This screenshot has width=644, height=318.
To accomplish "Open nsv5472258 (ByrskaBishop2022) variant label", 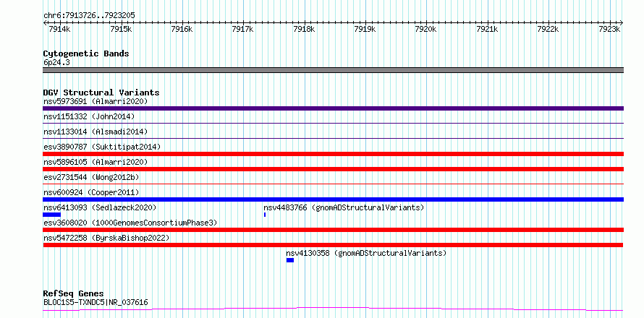I will point(106,238).
